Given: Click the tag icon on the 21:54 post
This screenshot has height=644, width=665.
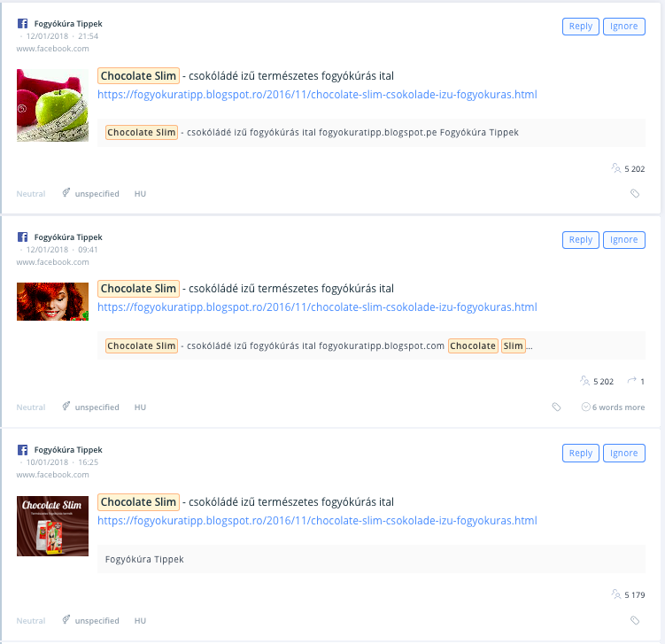Looking at the screenshot, I should (x=635, y=193).
